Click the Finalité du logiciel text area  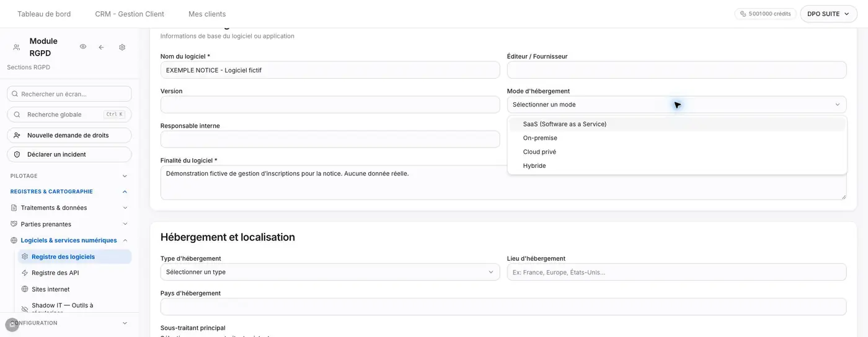(503, 183)
